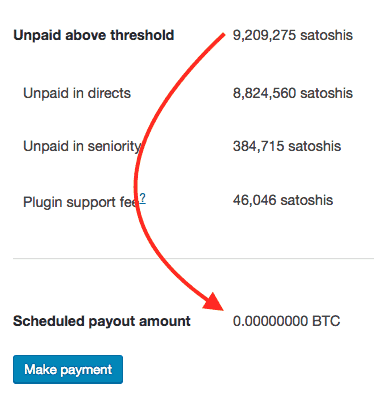Click the 9,209,275 satoshis value
The width and height of the screenshot is (374, 394).
(x=293, y=35)
